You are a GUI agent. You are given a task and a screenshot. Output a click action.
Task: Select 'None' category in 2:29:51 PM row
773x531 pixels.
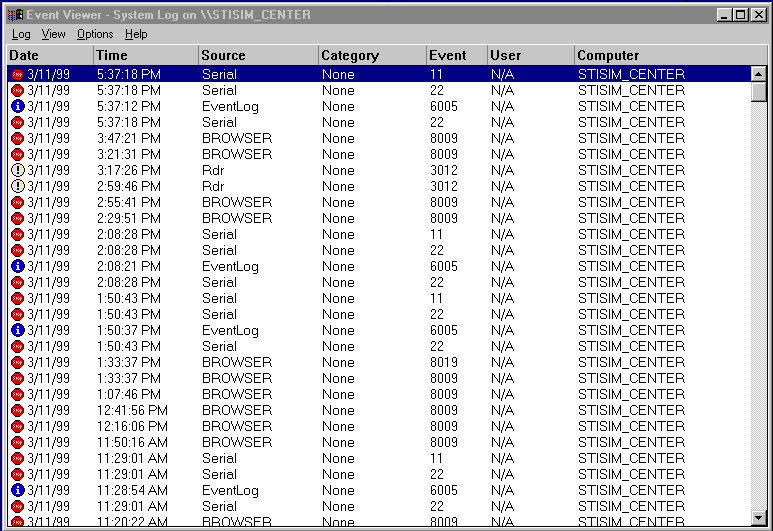(338, 218)
